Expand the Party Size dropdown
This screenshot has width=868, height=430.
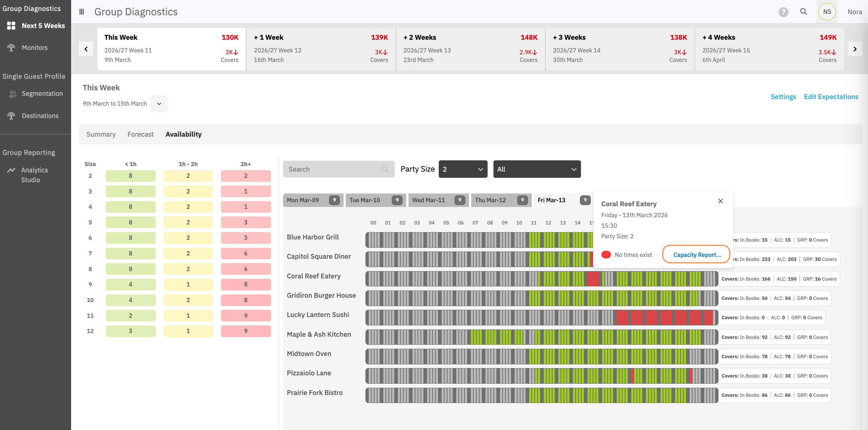463,169
